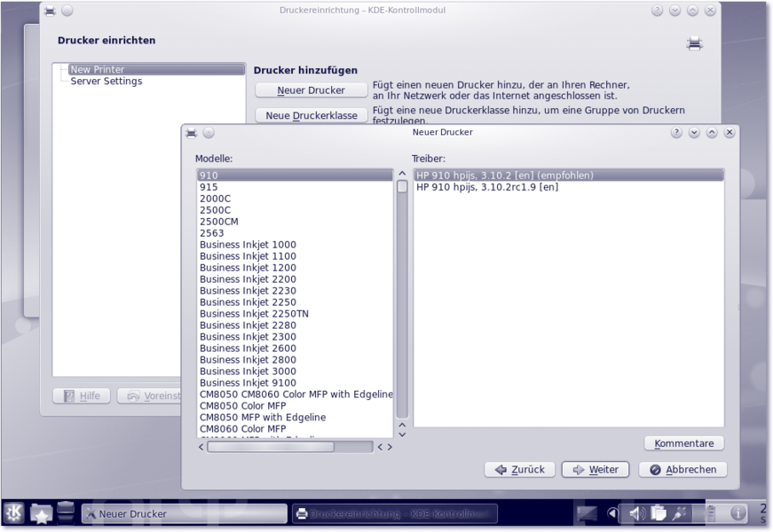Open the KDE application launcher menu
Image resolution: width=773 pixels, height=532 pixels.
(x=14, y=513)
